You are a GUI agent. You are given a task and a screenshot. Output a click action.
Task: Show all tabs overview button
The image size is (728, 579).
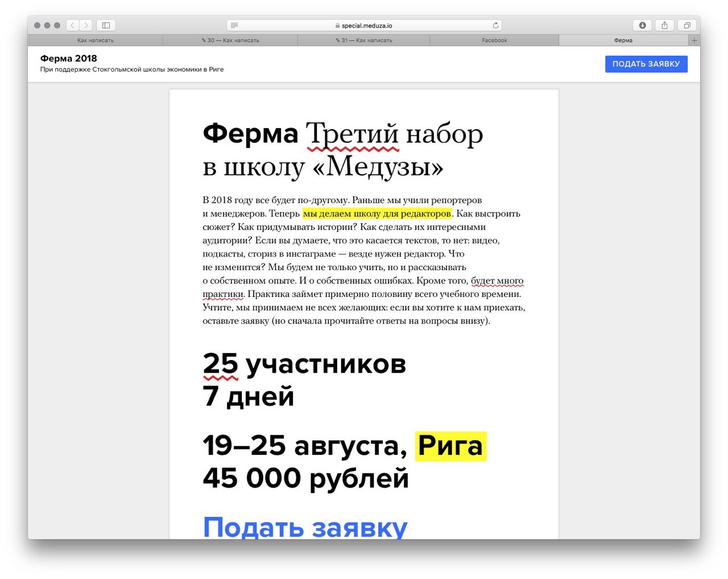pos(687,25)
